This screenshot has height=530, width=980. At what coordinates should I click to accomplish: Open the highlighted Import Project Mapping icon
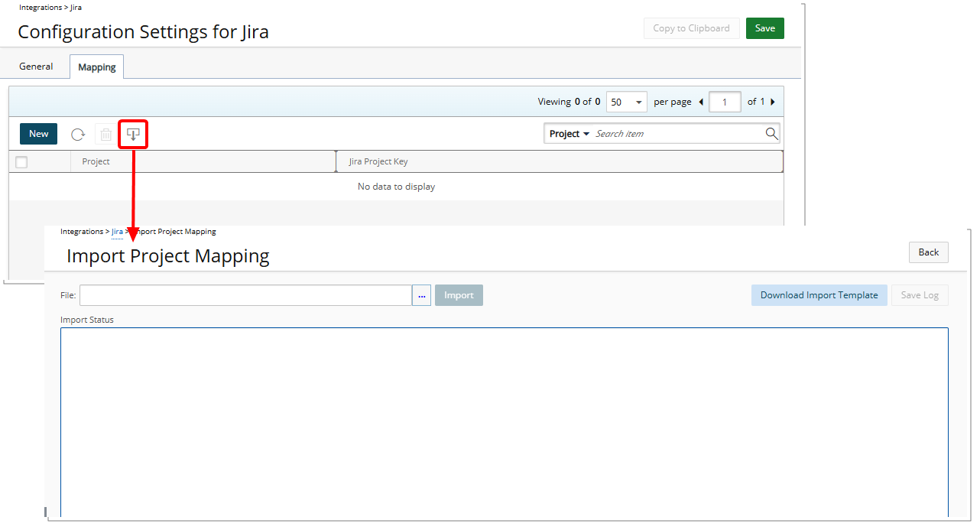pos(133,134)
